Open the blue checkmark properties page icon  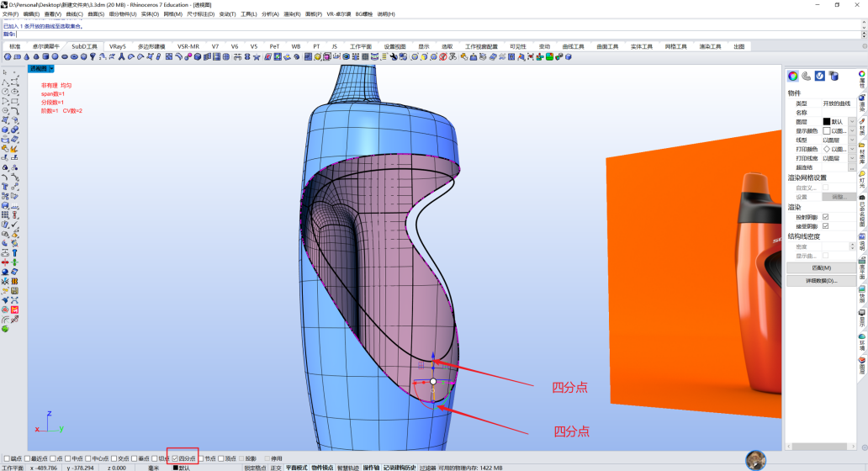pos(820,76)
